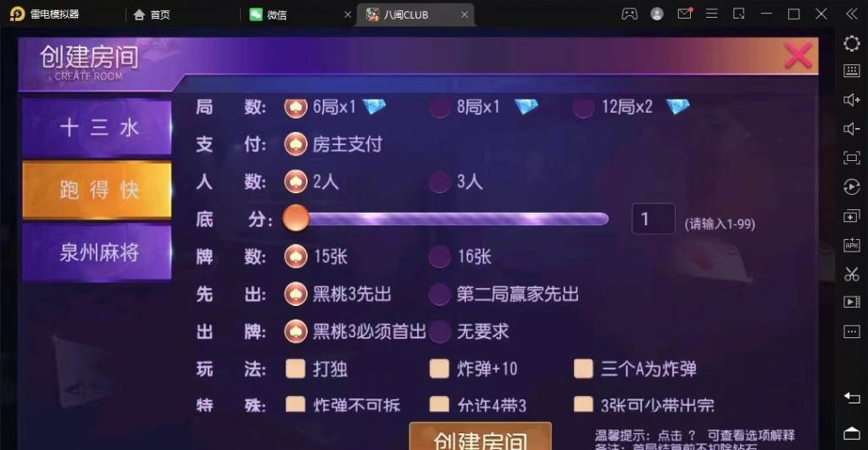This screenshot has height=450, width=868.
Task: Click the 底分 base score slider handle
Action: 296,218
